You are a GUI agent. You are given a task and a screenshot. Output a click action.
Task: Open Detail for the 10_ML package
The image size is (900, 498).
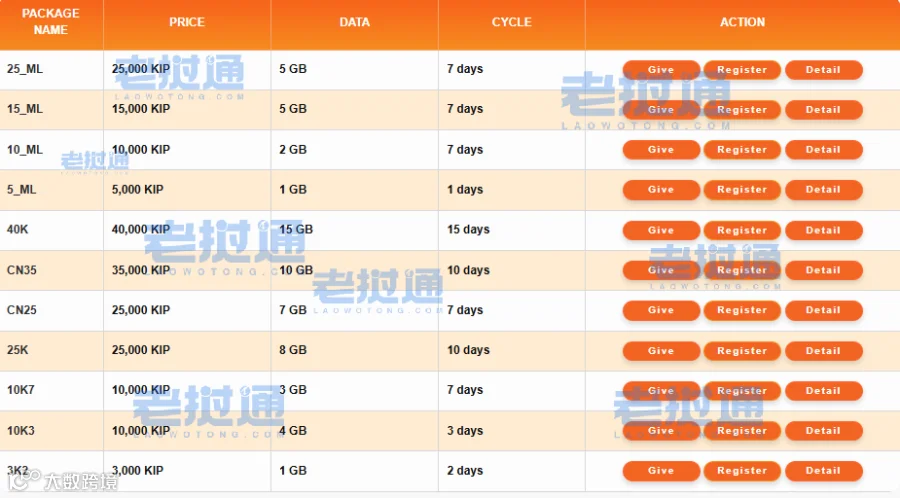coord(823,150)
